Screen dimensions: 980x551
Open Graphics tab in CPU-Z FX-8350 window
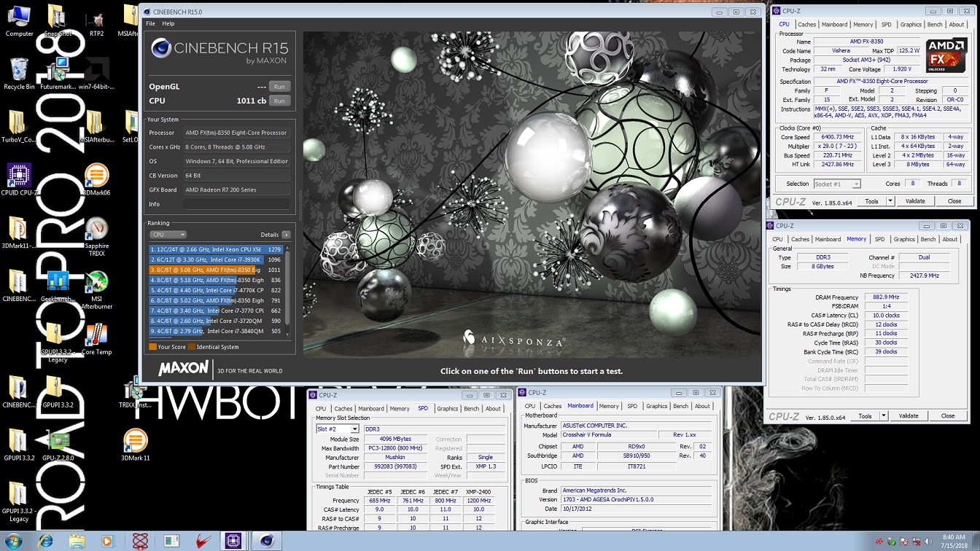point(911,24)
